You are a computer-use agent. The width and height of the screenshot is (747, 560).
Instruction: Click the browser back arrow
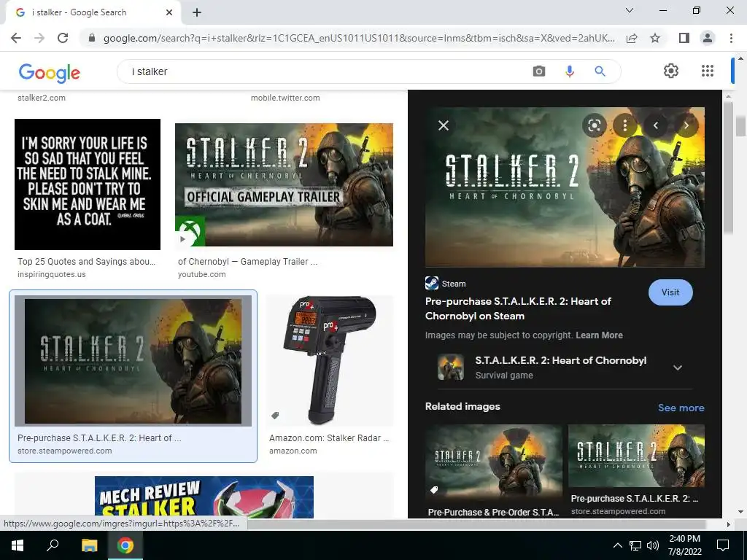(x=16, y=38)
